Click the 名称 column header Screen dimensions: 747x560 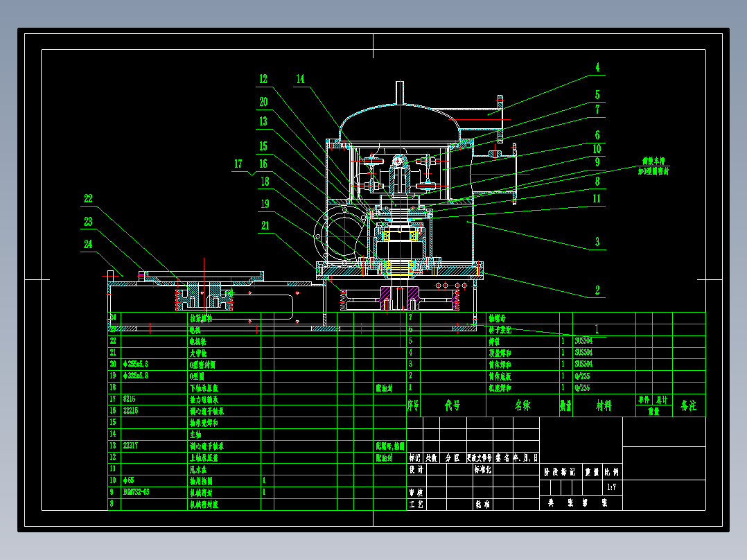pos(522,405)
